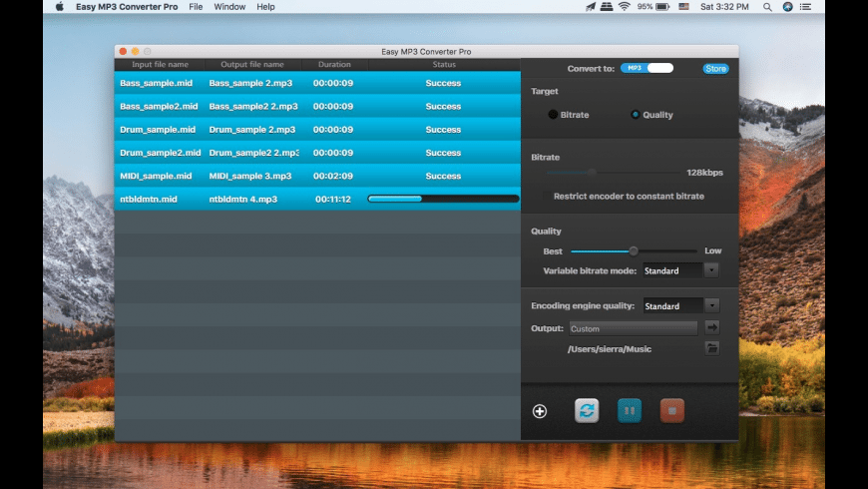Screen dimensions: 868x489
Task: Click the Status column header
Action: (444, 64)
